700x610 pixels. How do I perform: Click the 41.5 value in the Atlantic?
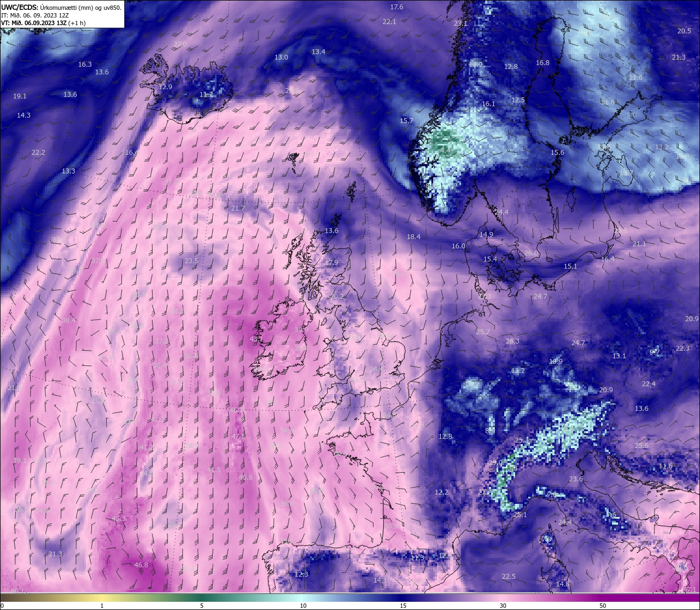click(214, 470)
